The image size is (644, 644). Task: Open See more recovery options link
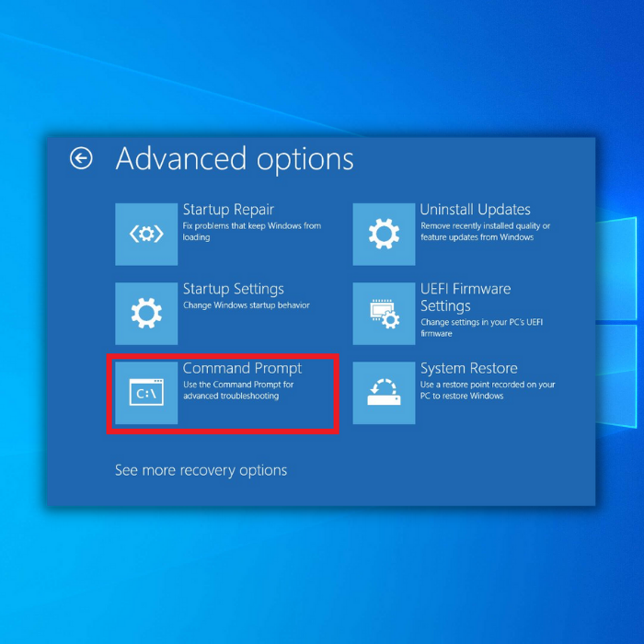pyautogui.click(x=201, y=470)
